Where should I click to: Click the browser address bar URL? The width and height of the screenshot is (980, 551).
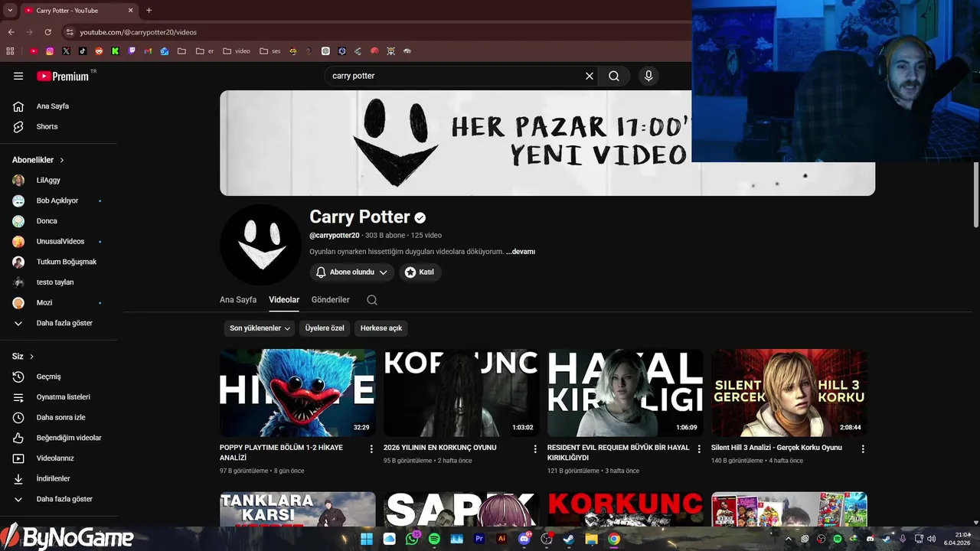138,32
